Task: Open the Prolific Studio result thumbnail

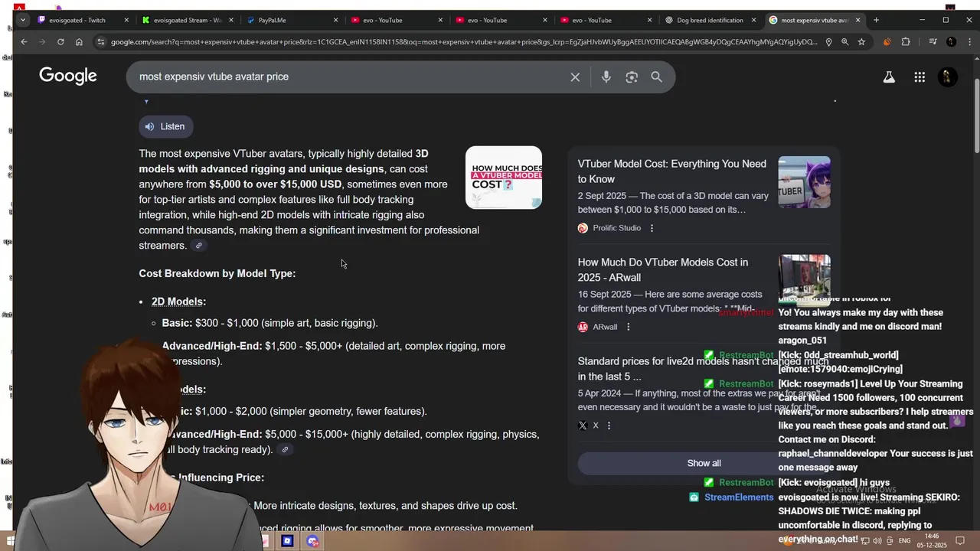Action: click(804, 182)
